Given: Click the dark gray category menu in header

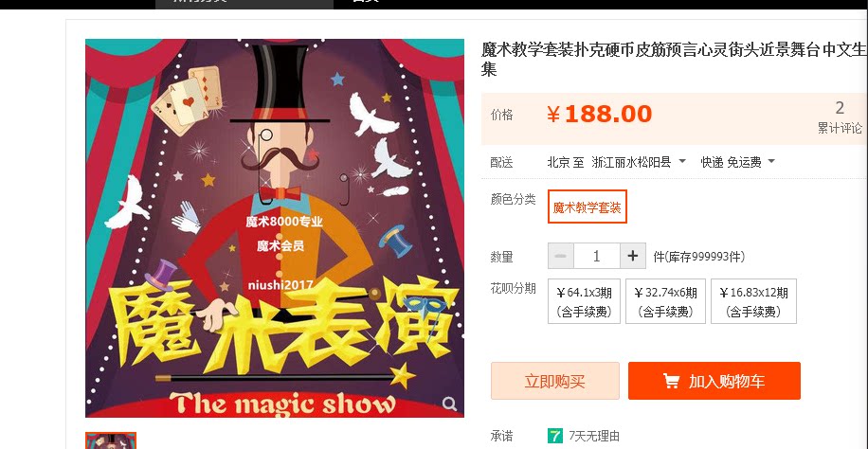Looking at the screenshot, I should tap(244, 4).
